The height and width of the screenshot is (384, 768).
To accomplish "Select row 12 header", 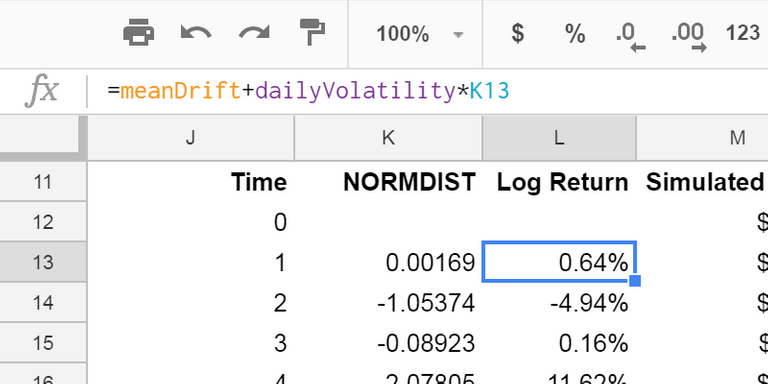I will (43, 222).
